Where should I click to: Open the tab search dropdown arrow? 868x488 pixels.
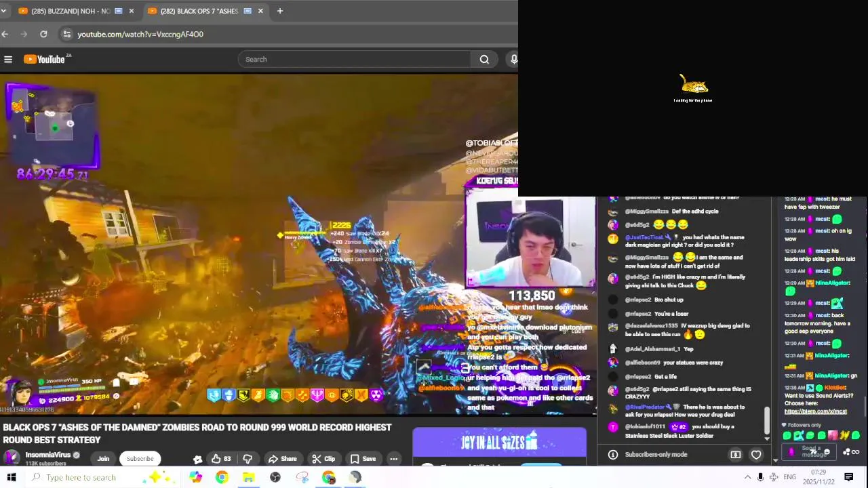coord(5,11)
